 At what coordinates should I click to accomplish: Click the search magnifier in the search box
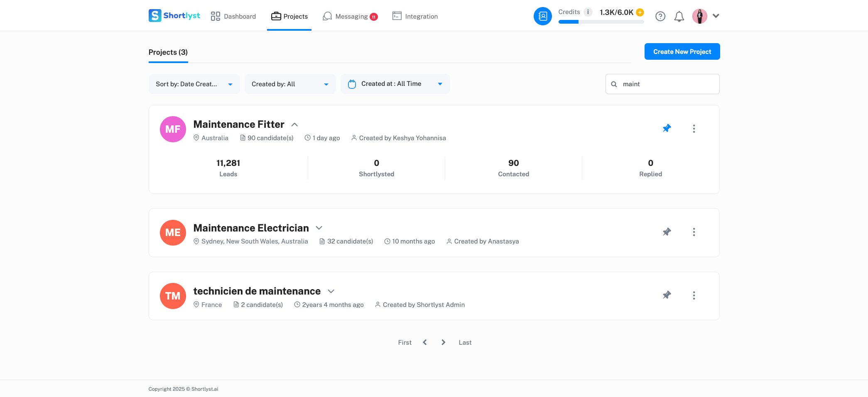[614, 84]
